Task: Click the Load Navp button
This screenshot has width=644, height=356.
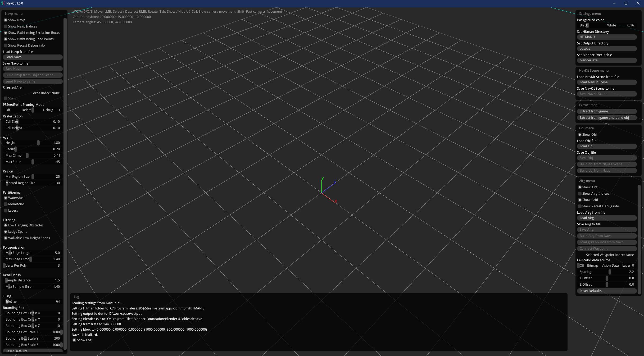Action: coord(33,57)
